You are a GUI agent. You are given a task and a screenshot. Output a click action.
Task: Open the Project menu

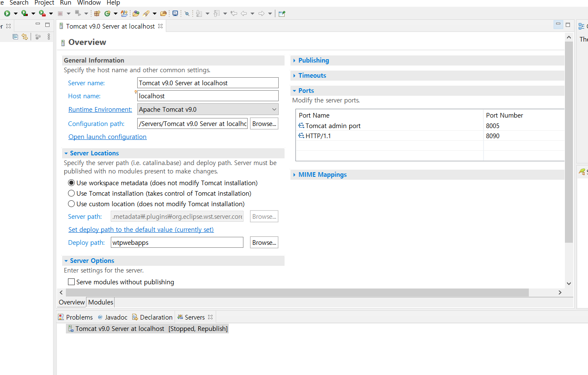click(x=44, y=3)
